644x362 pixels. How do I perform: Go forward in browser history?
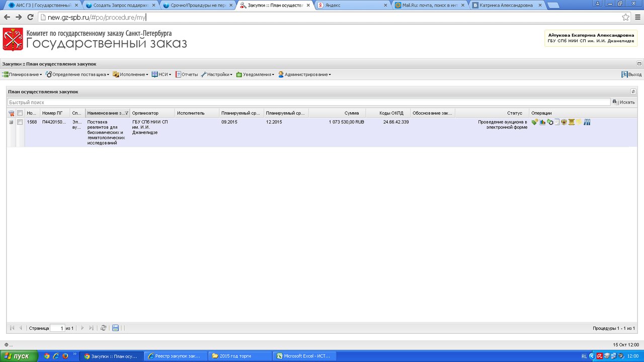[19, 17]
